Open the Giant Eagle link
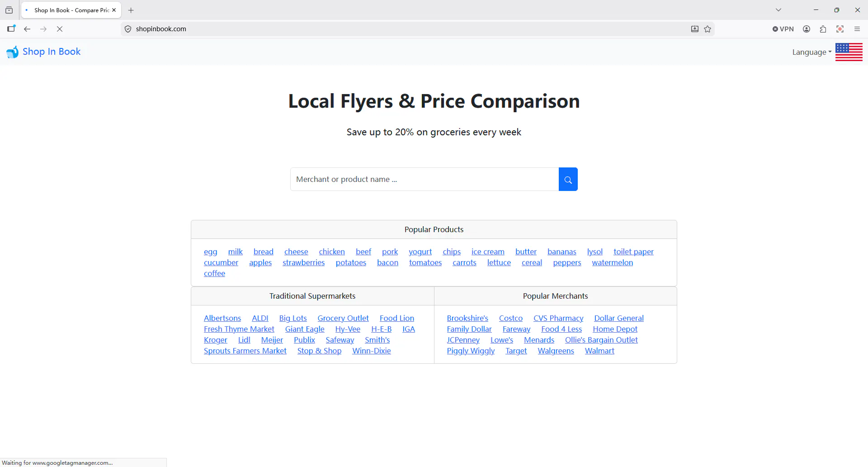Image resolution: width=868 pixels, height=467 pixels. click(305, 329)
